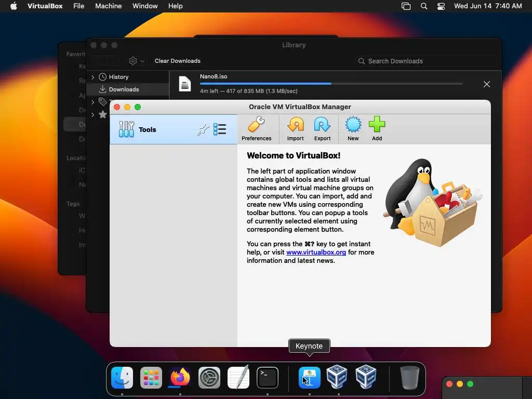Open the Help menu
Image resolution: width=532 pixels, height=399 pixels.
click(x=176, y=6)
